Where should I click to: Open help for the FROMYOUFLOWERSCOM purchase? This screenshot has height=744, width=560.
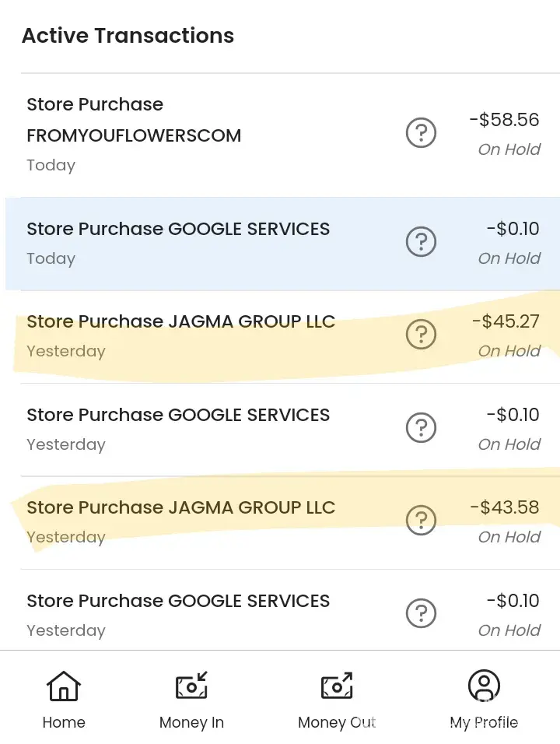click(x=421, y=134)
